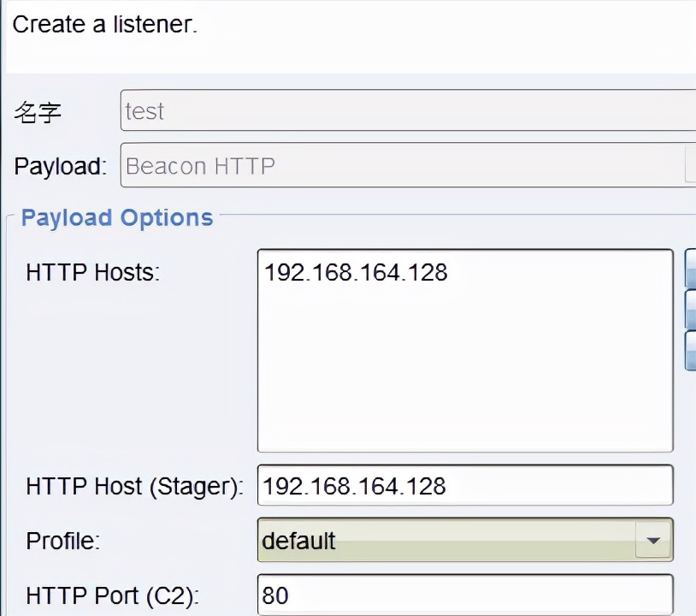
Task: Click the HTTP Port (C2) field
Action: click(464, 595)
